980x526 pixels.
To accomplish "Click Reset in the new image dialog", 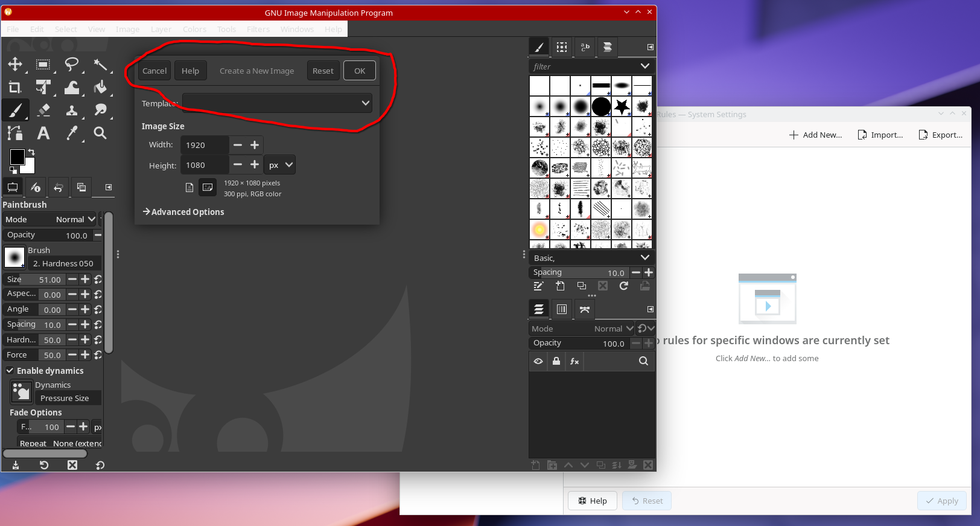I will [x=323, y=71].
